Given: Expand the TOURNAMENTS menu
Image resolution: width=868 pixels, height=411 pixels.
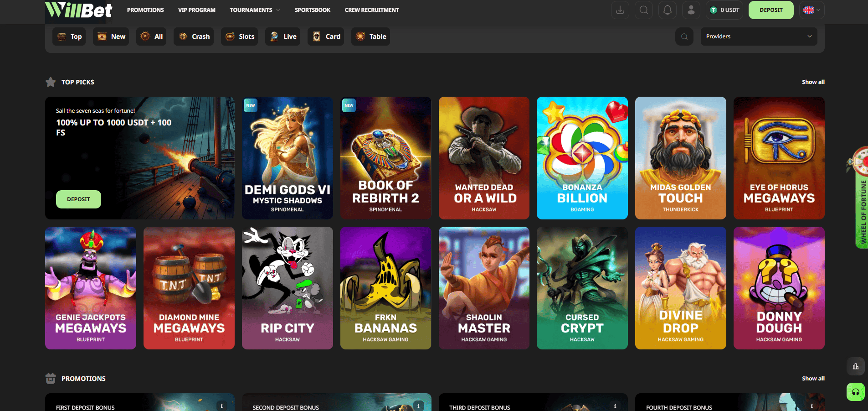Looking at the screenshot, I should point(255,10).
